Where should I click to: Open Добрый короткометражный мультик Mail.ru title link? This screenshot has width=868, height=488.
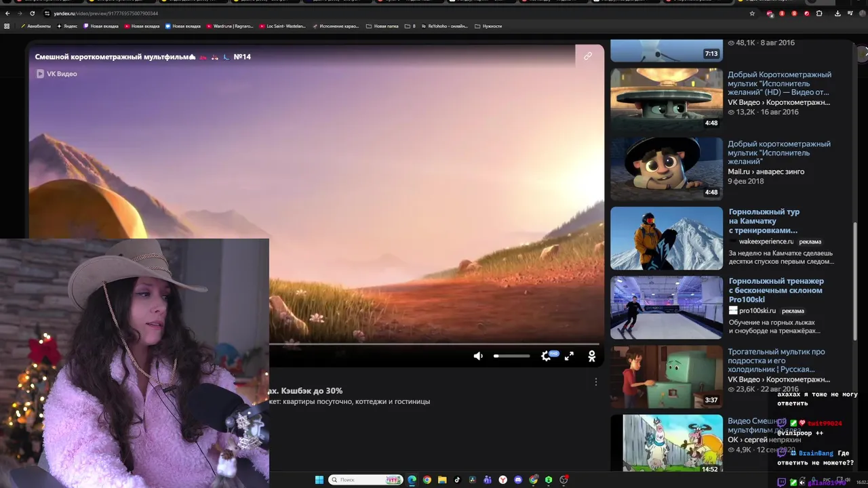coord(779,152)
